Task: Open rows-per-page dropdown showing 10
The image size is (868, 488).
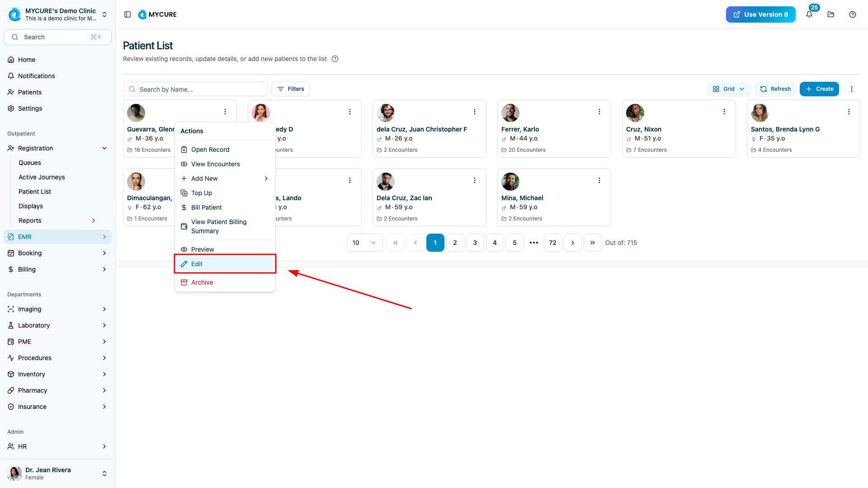Action: 364,243
